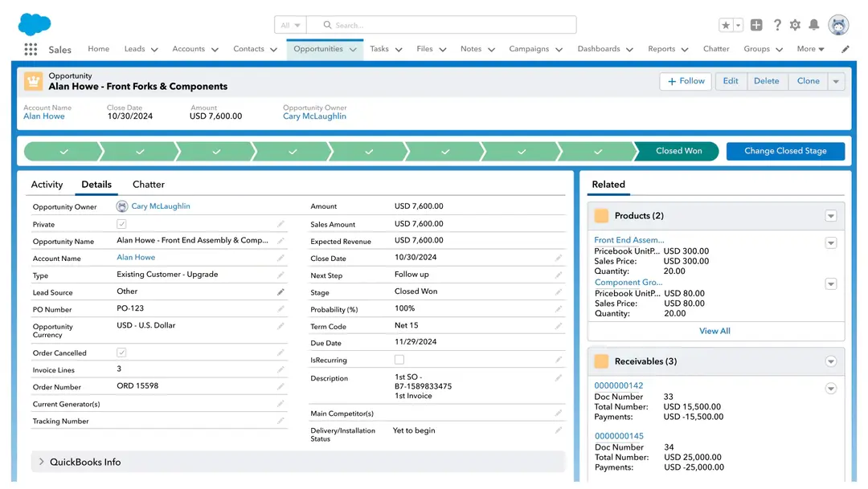Go to the Home nav item

99,49
